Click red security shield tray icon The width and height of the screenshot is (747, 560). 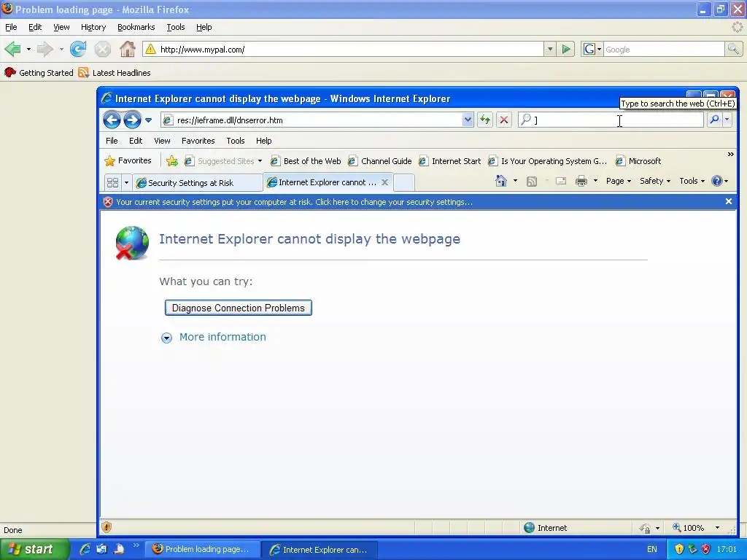[706, 549]
